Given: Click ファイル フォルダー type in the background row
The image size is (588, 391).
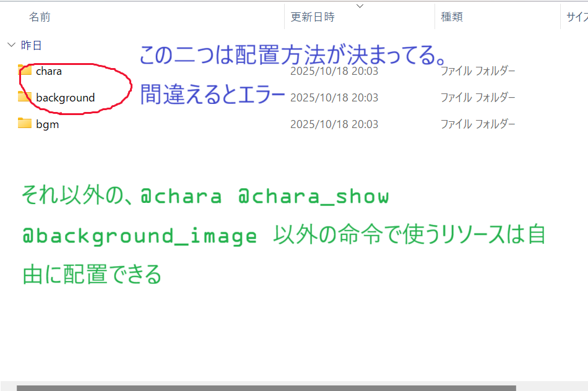Looking at the screenshot, I should coord(478,98).
